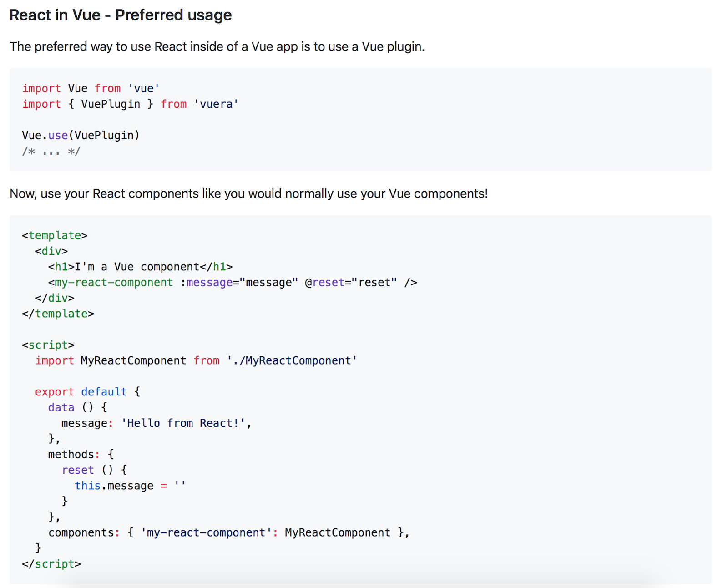728x588 pixels.
Task: Click the opening '<div>' tag line
Action: click(51, 251)
